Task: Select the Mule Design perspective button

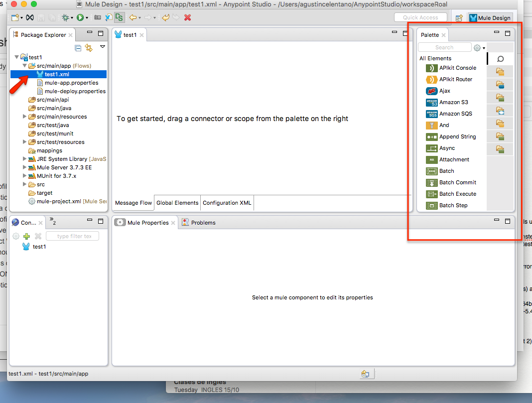Action: (x=490, y=18)
